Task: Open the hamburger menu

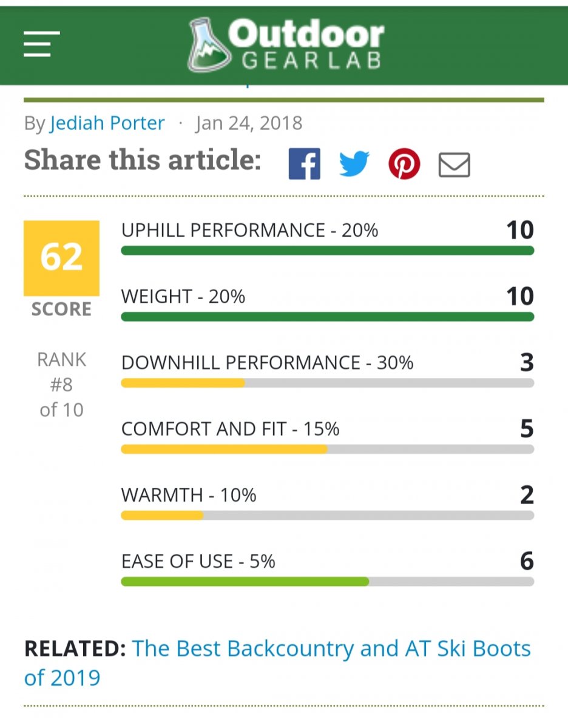Action: tap(41, 44)
